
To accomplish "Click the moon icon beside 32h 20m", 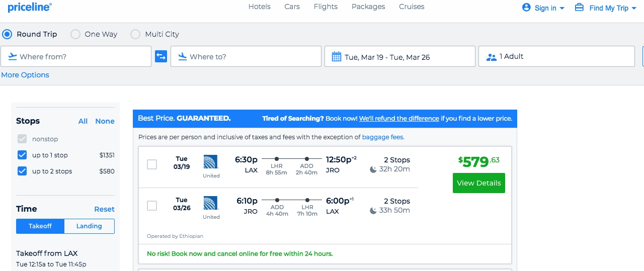I will (373, 169).
